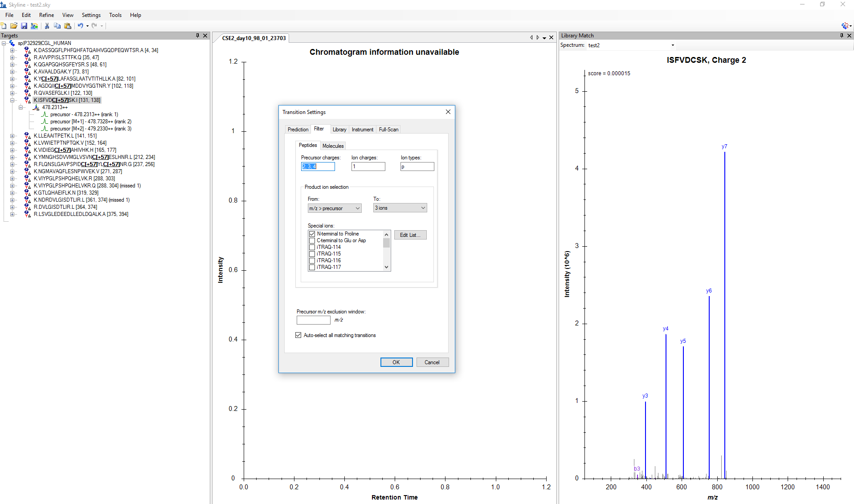The image size is (854, 504).
Task: Open the special ions Edit List
Action: (410, 235)
